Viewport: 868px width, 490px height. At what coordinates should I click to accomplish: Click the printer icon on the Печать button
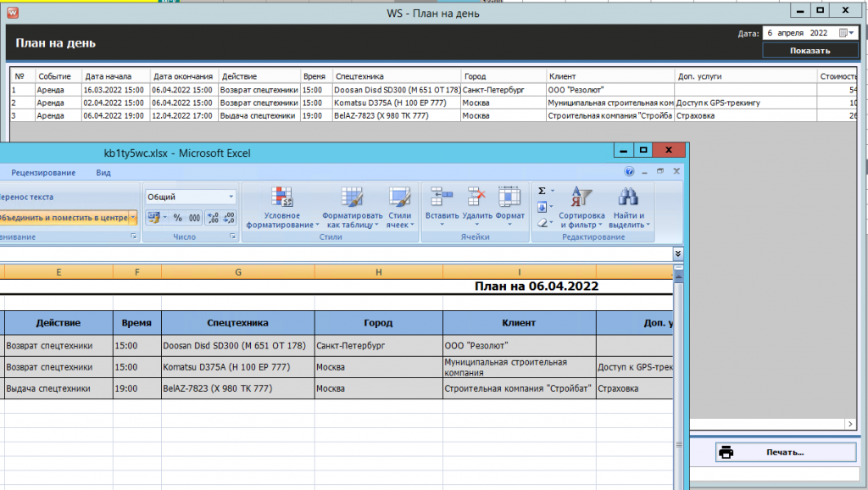[726, 453]
